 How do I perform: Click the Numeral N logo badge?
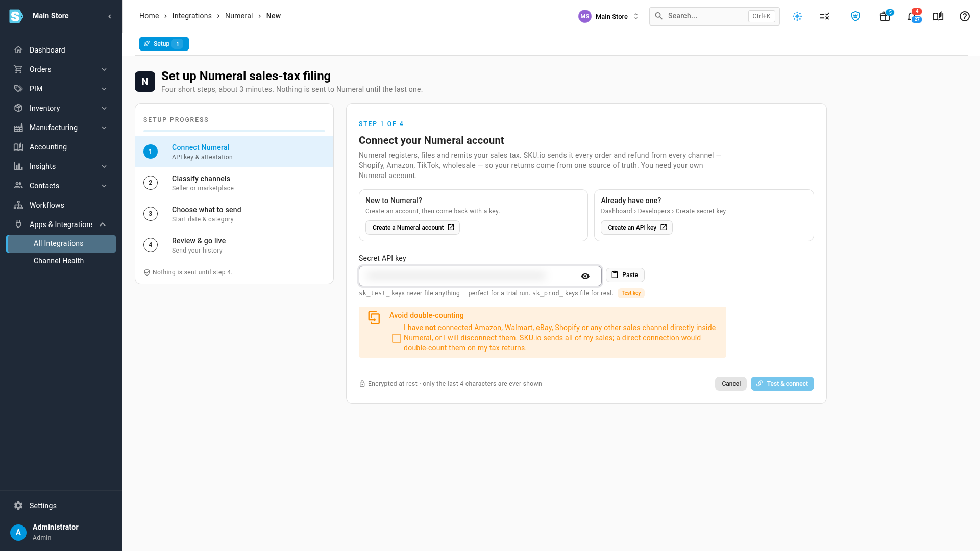145,82
